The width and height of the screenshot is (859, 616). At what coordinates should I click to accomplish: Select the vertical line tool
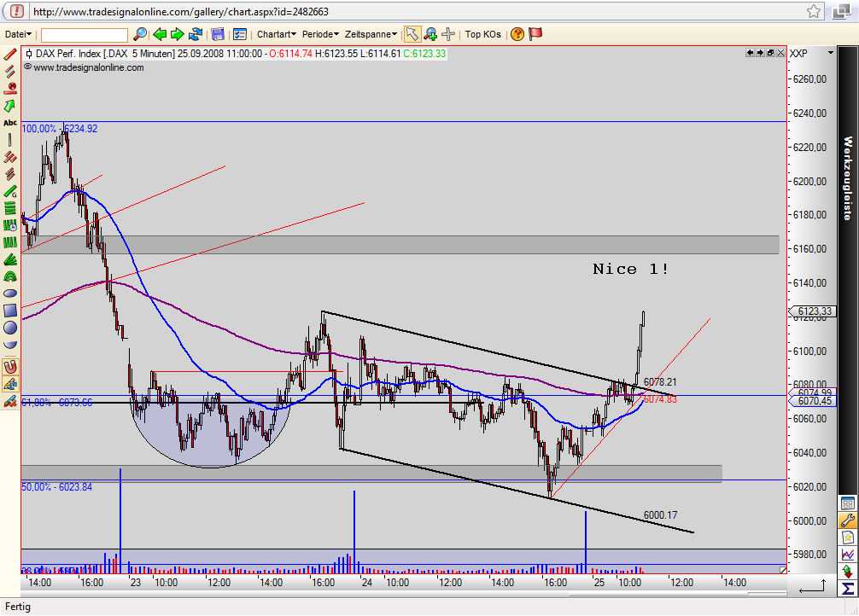click(x=10, y=140)
